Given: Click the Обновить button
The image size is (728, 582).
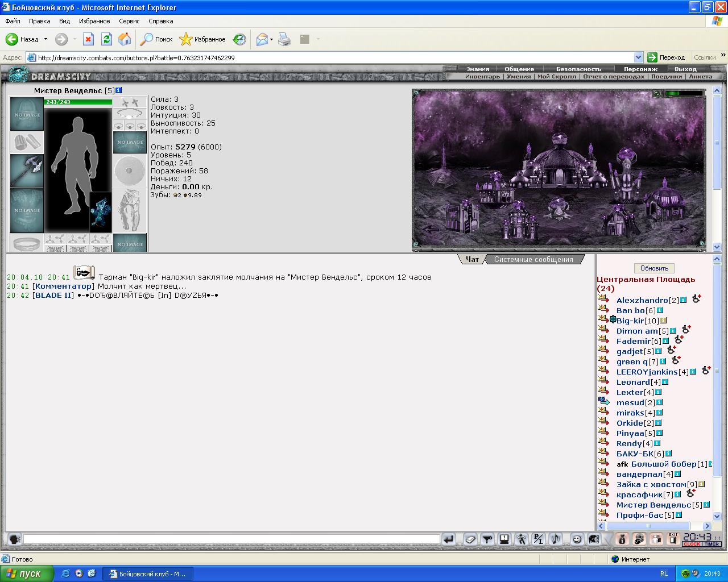Looking at the screenshot, I should click(654, 268).
